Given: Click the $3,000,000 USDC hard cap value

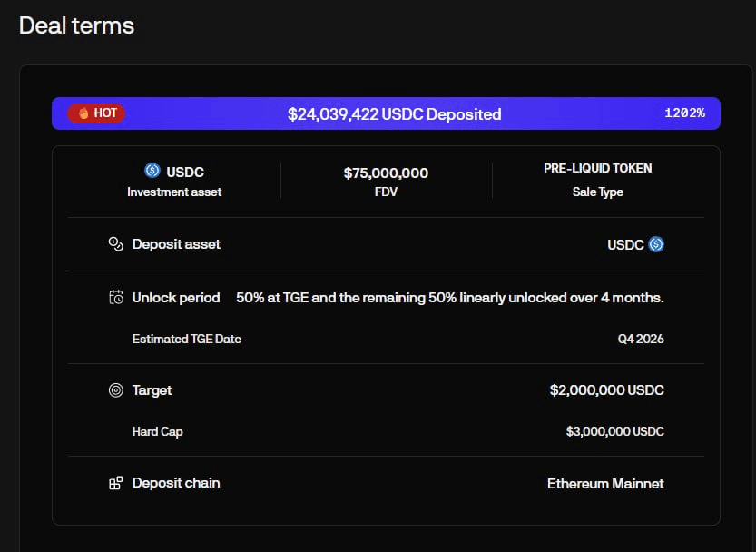Looking at the screenshot, I should (x=615, y=431).
